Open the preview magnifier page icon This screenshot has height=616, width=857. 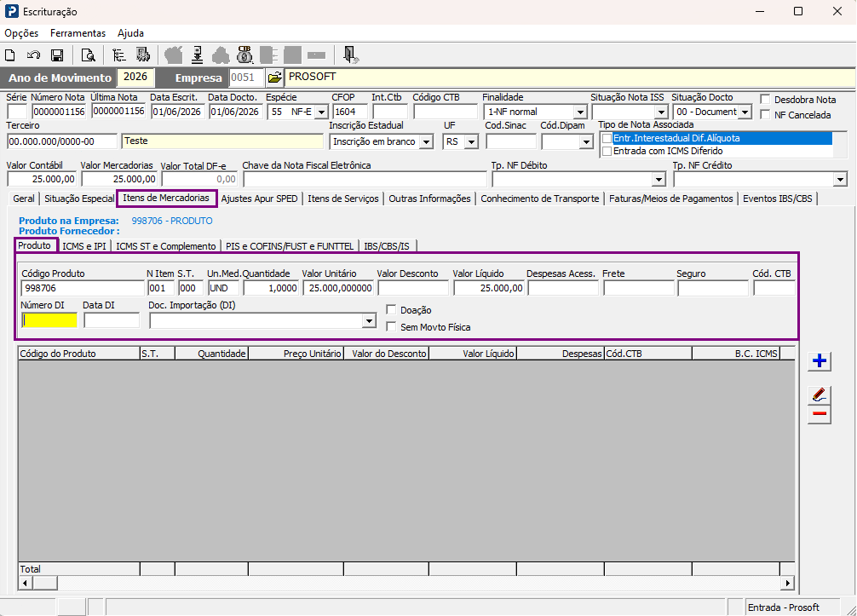click(x=88, y=55)
